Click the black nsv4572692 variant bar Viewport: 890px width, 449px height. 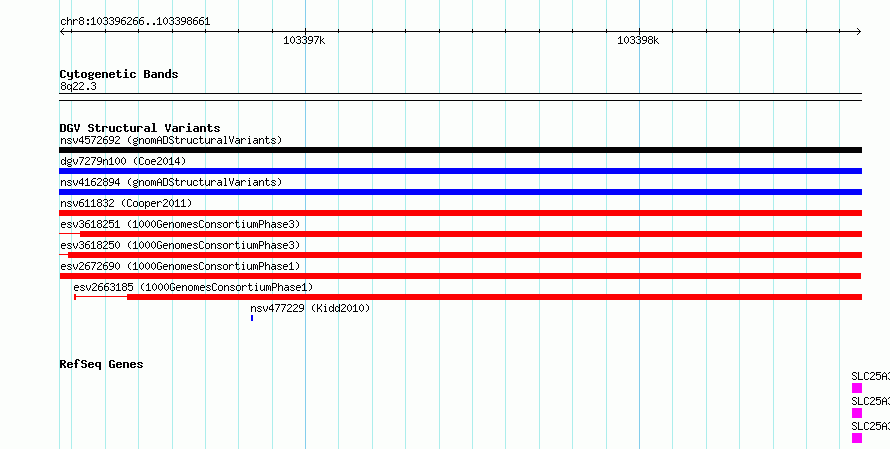tap(460, 150)
